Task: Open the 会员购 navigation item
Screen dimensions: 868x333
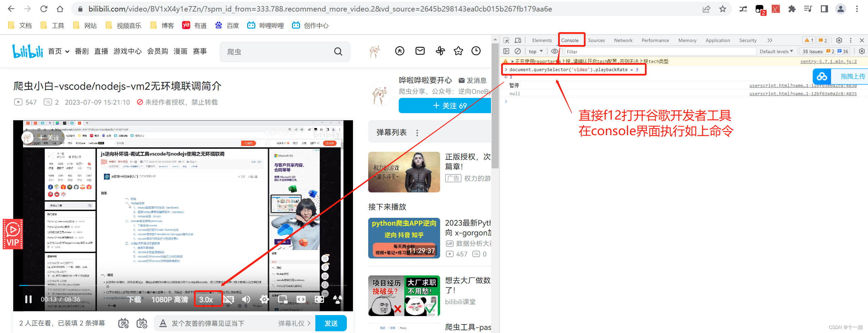Action: click(157, 51)
